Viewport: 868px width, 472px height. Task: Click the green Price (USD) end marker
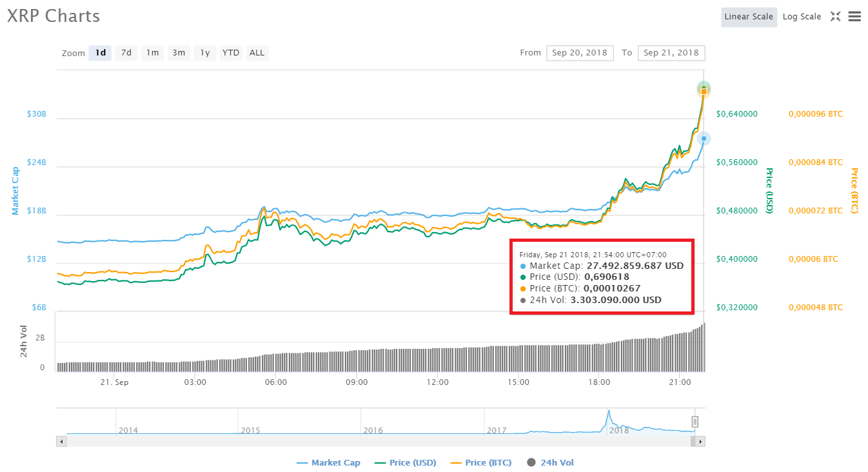tap(704, 88)
